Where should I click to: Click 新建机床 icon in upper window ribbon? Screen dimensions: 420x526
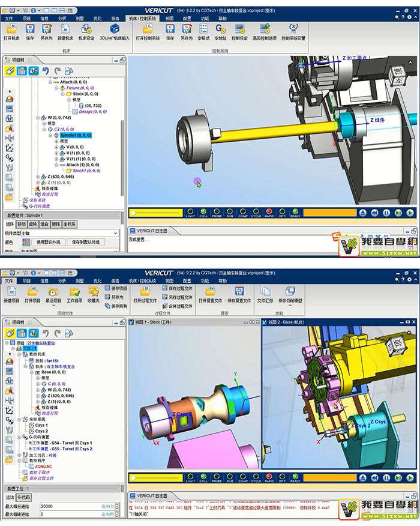[x=65, y=29]
